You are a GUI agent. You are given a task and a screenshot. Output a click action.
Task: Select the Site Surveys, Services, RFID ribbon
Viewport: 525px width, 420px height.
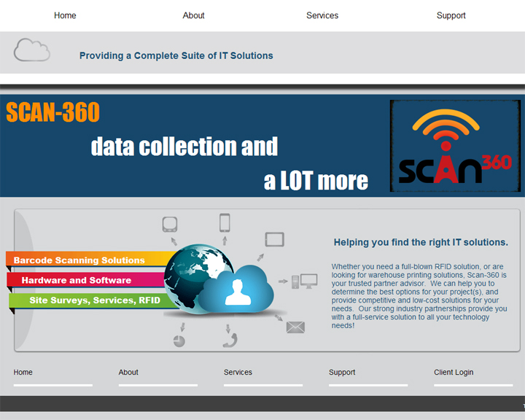[x=90, y=300]
